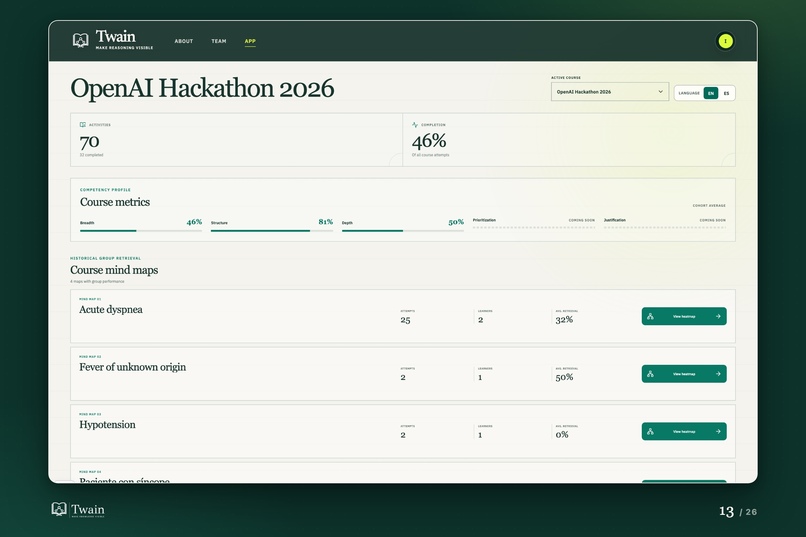The width and height of the screenshot is (806, 537).
Task: Click the OpenAI Hackathon 2026 page heading
Action: coord(202,88)
